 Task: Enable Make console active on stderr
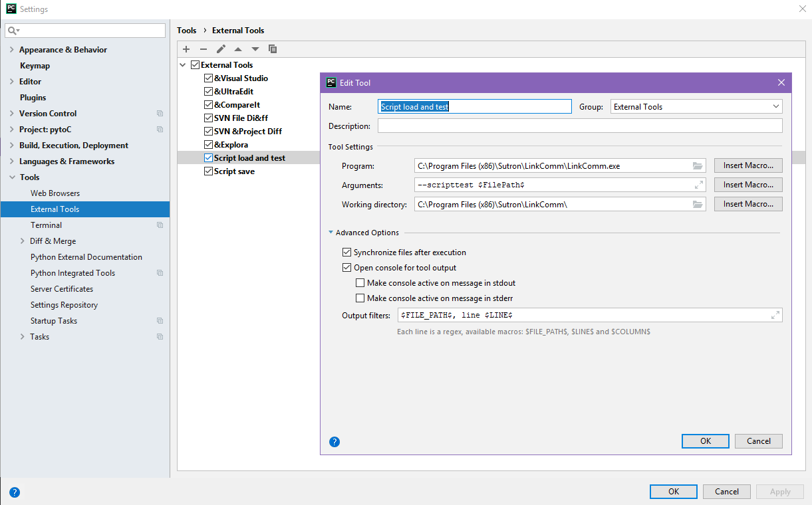point(360,298)
